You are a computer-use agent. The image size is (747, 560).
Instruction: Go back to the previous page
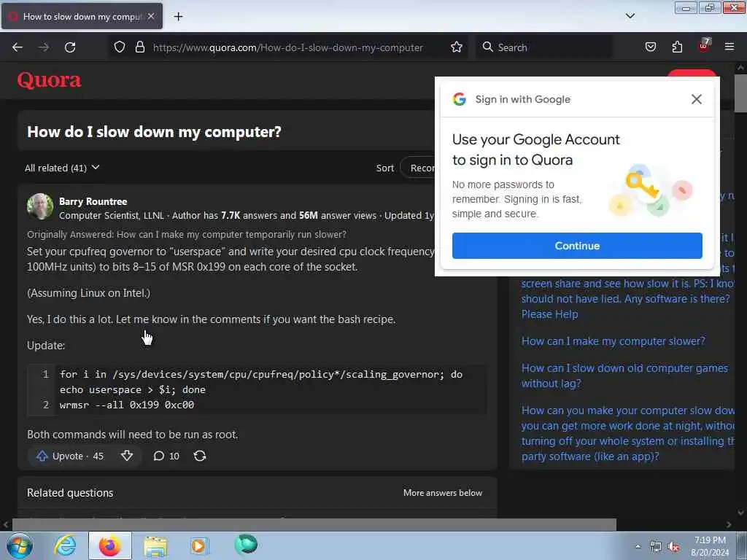pyautogui.click(x=18, y=47)
